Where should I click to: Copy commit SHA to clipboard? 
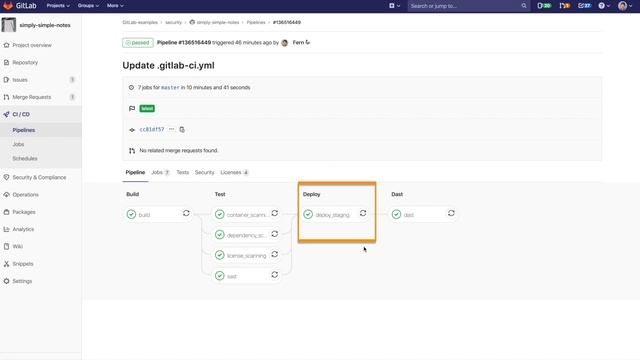(x=182, y=129)
